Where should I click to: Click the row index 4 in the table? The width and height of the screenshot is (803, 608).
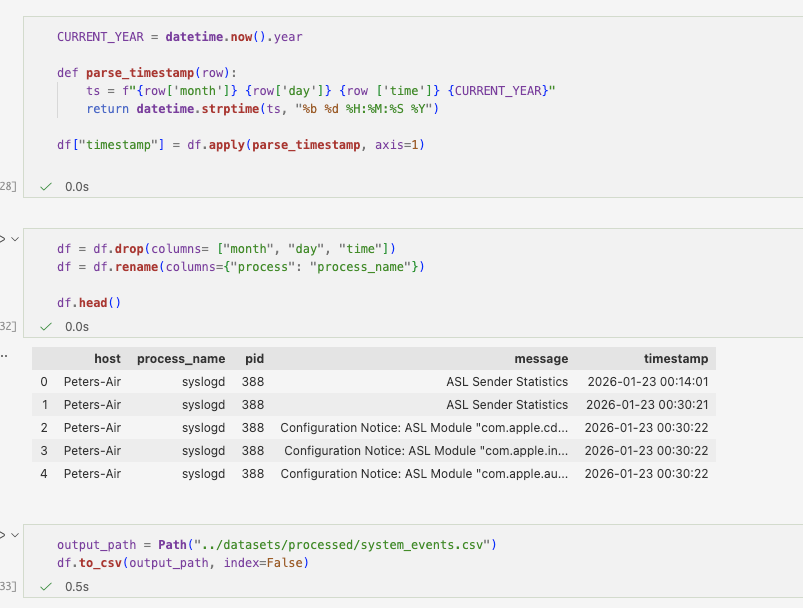[x=43, y=473]
